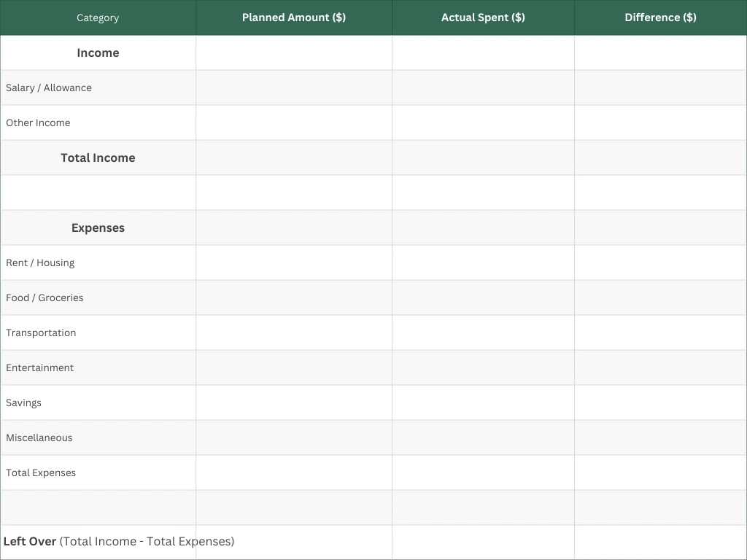This screenshot has width=747, height=560.
Task: Select Planned Amount cell for Other Income
Action: coord(294,122)
